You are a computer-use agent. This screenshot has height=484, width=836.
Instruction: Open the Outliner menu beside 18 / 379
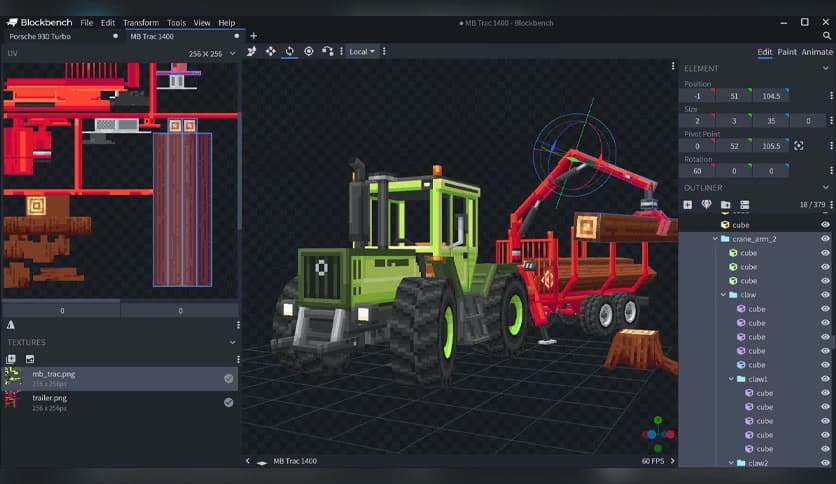coord(831,205)
